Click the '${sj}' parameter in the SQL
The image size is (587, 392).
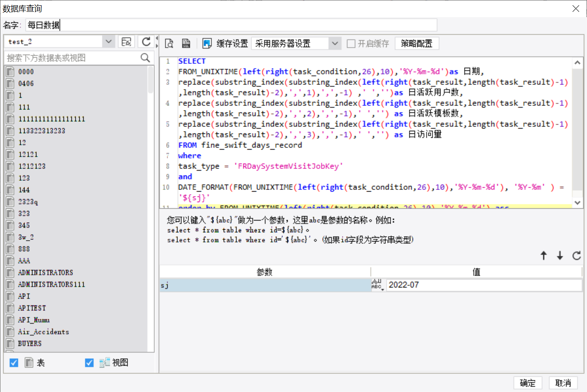[194, 197]
